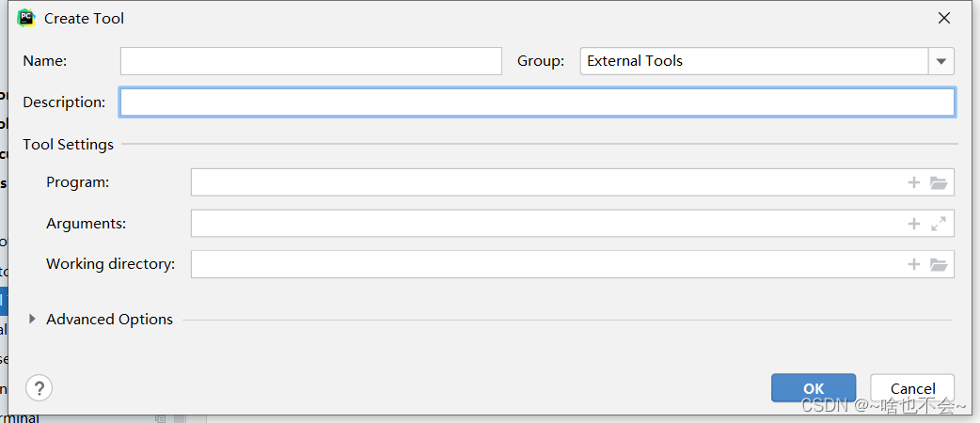Click the PyCharm logo in title bar
The width and height of the screenshot is (980, 423).
tap(26, 18)
